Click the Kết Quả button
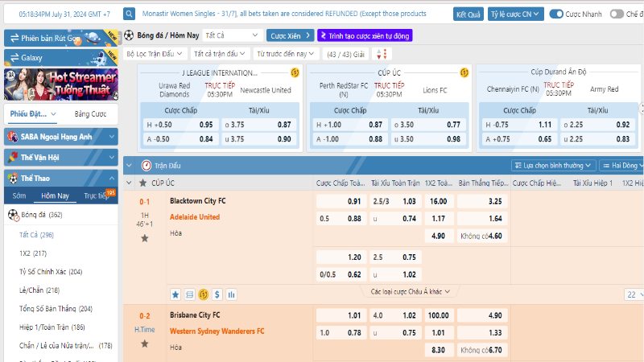The width and height of the screenshot is (644, 362). 468,14
